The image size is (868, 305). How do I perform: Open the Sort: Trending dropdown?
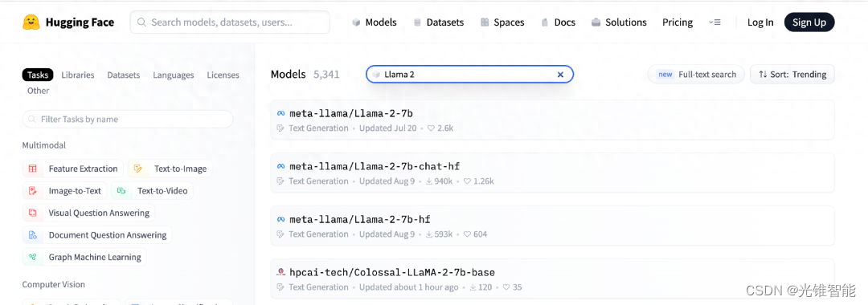[x=792, y=75]
